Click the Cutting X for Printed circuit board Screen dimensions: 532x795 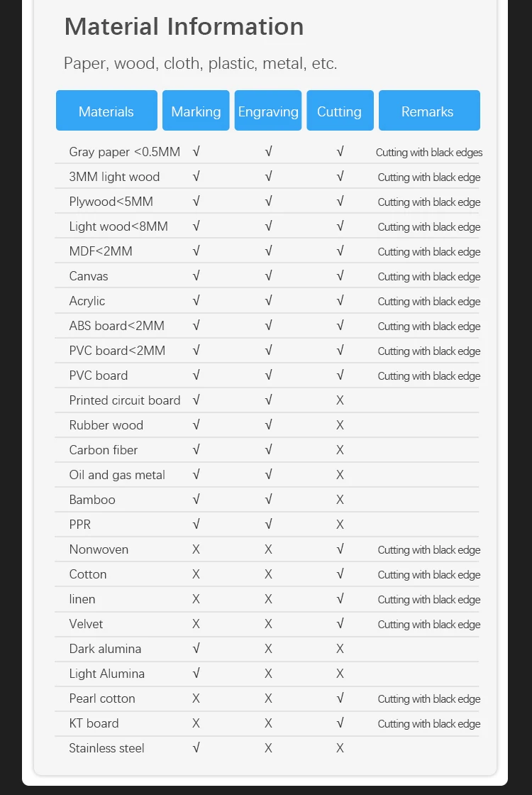340,400
